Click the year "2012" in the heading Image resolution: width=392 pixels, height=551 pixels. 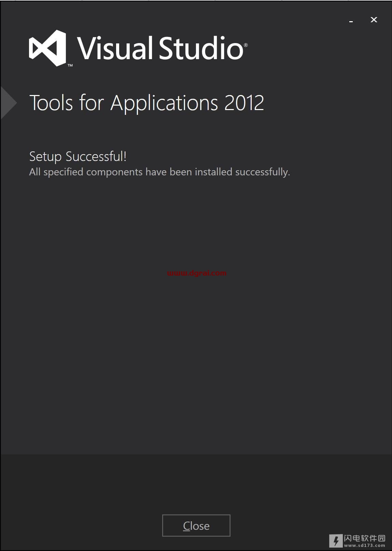244,103
